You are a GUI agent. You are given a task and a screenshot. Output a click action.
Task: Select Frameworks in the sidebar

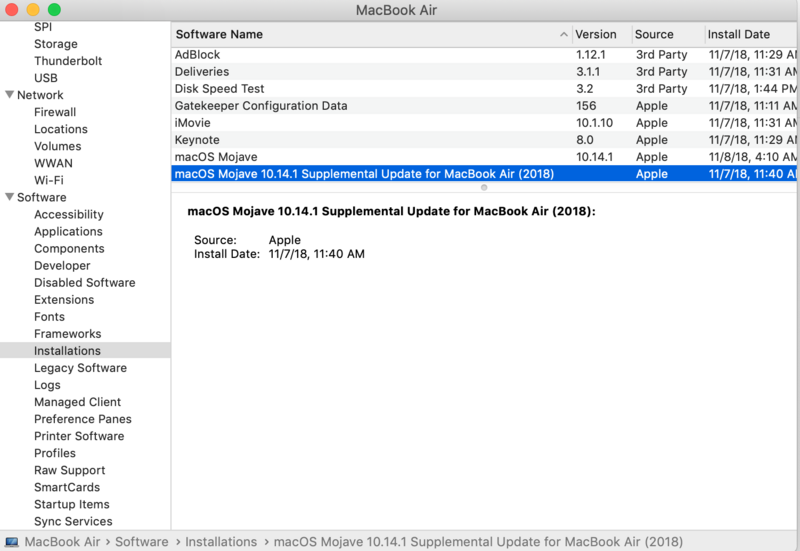coord(67,334)
